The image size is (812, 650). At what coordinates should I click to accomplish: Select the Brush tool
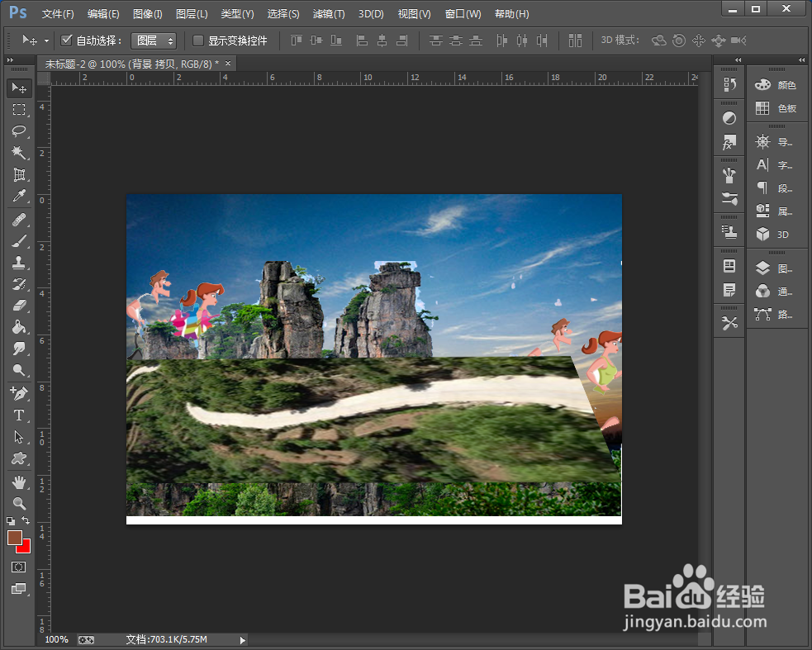coord(19,241)
